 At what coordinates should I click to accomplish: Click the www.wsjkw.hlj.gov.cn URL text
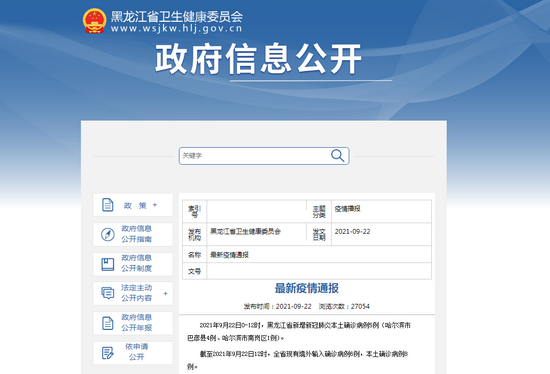click(x=176, y=29)
